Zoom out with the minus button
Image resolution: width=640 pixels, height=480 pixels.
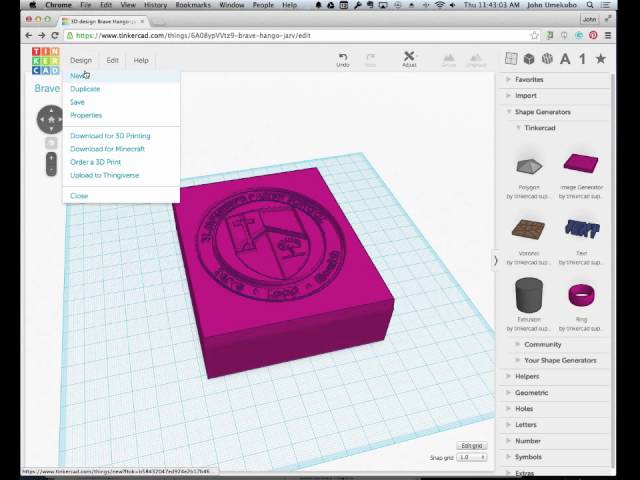click(51, 170)
